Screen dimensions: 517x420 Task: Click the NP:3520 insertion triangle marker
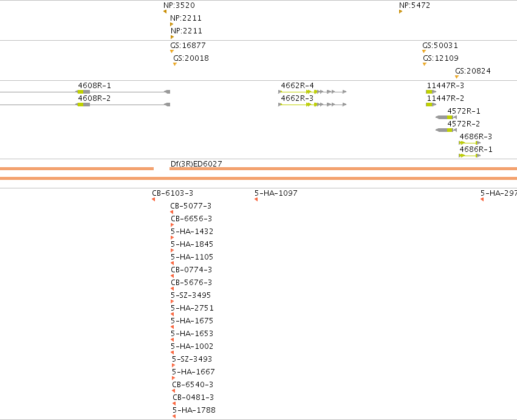click(165, 12)
